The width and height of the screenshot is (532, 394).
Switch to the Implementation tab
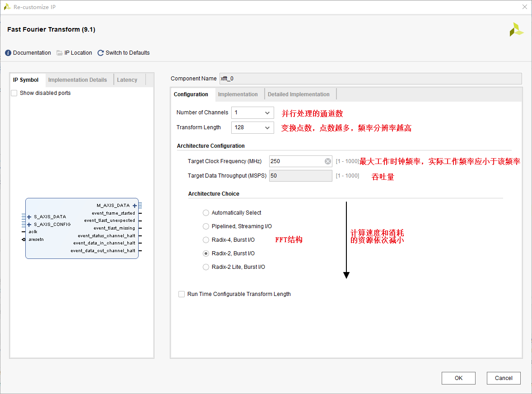[238, 94]
